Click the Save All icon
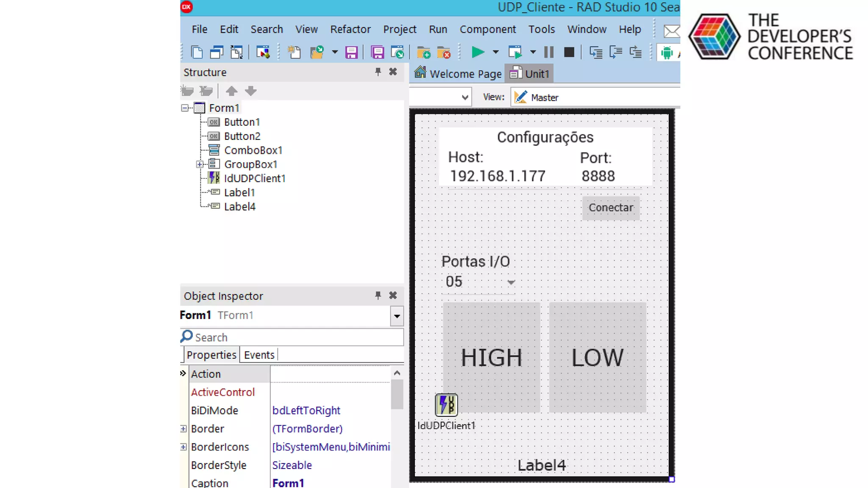 click(377, 53)
